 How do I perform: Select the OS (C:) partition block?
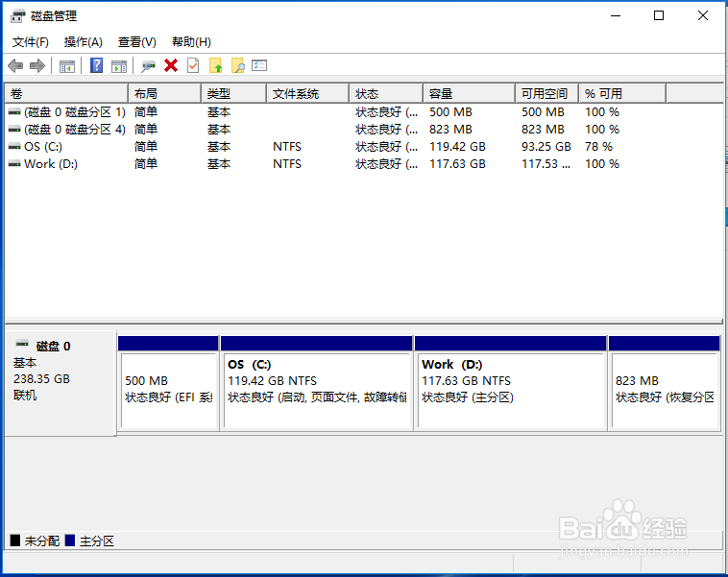coord(317,384)
